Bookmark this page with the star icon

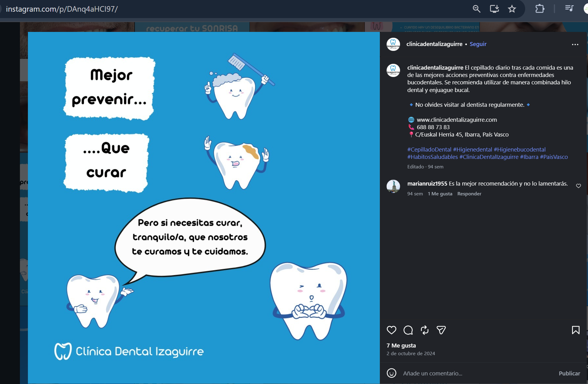click(x=512, y=9)
